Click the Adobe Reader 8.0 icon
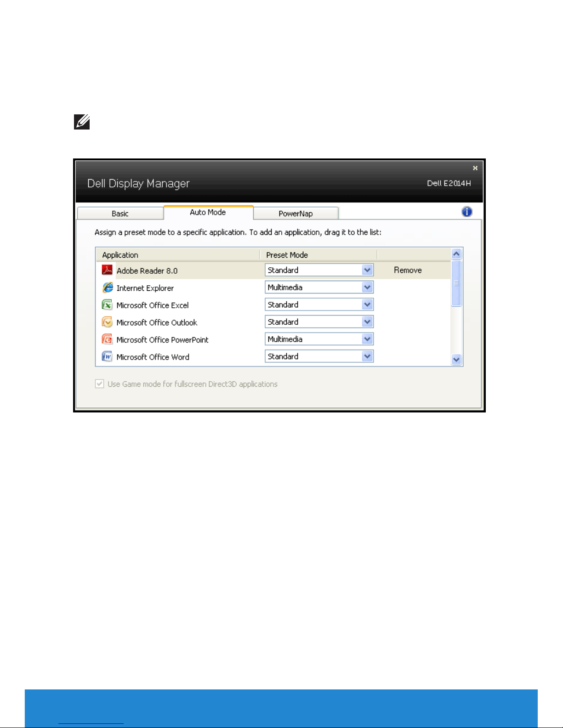 click(x=107, y=270)
